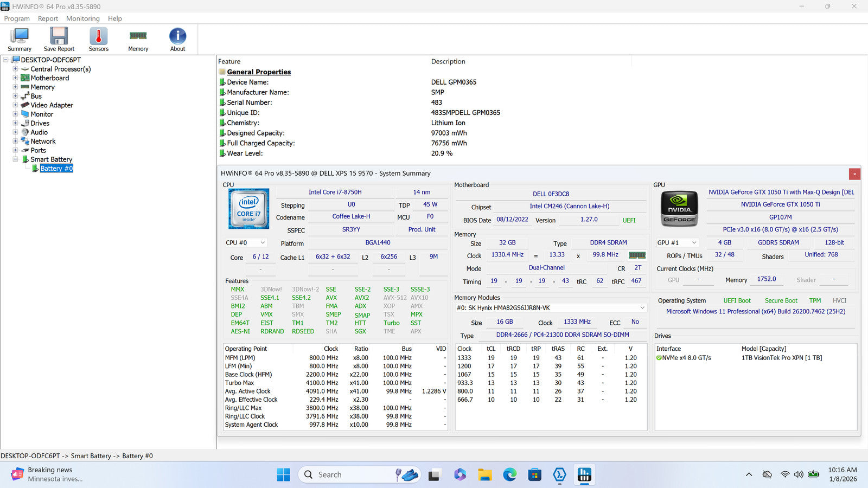Select Battery #0 tree item
Viewport: 868px width, 488px height.
(56, 169)
